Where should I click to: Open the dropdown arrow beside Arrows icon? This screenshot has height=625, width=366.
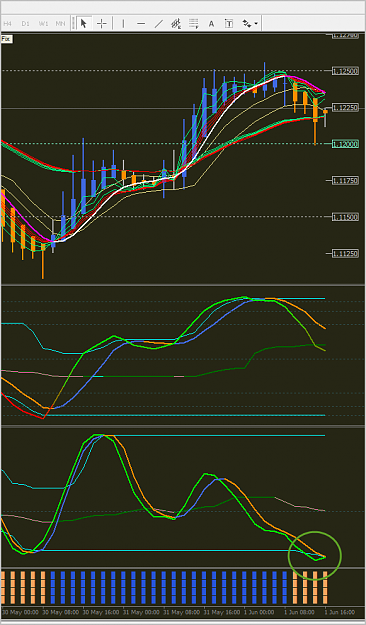[256, 24]
